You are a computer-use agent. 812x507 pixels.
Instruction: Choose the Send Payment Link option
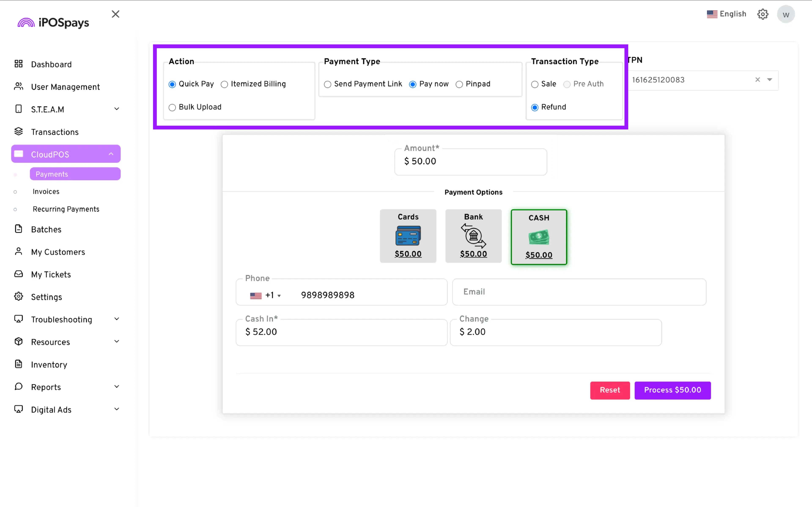pos(328,84)
